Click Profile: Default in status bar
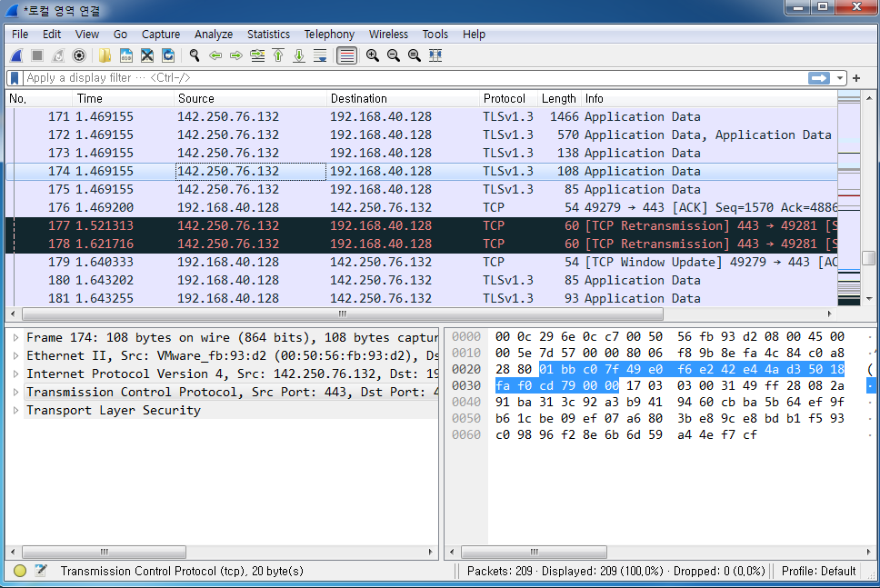The image size is (880, 588). pos(818,571)
